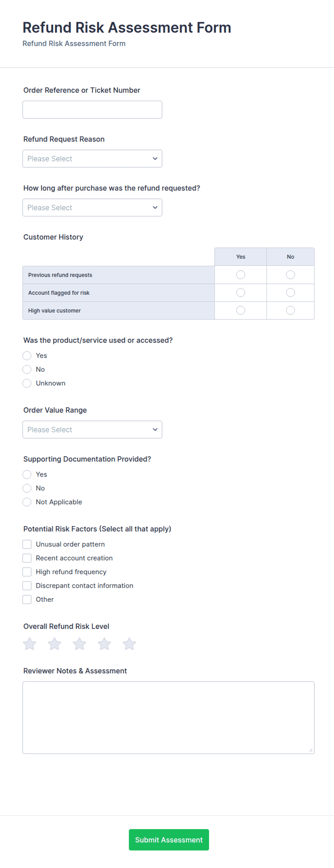Mark Yes for Previous refund requests
The image size is (334, 868).
pyautogui.click(x=241, y=275)
